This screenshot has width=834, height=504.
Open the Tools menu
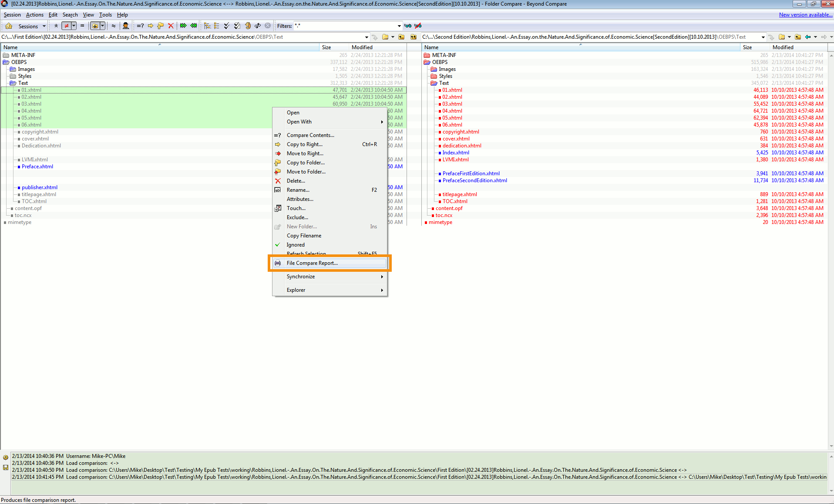[x=105, y=15]
